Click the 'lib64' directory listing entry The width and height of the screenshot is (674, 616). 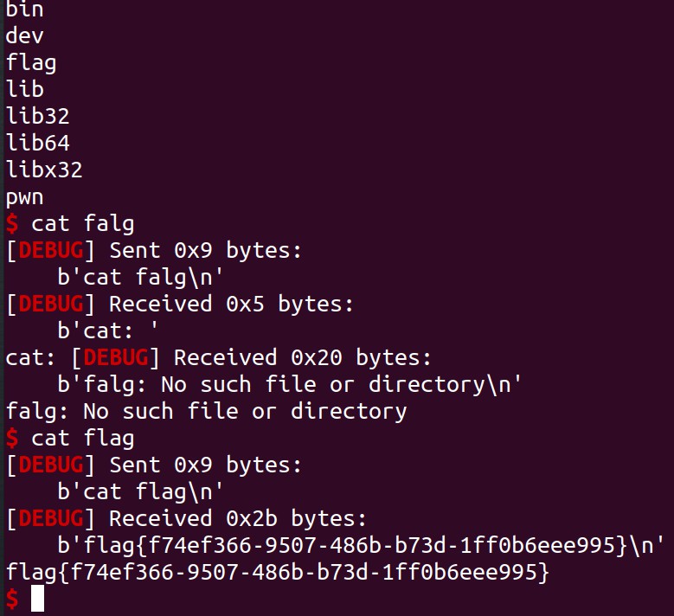click(38, 142)
